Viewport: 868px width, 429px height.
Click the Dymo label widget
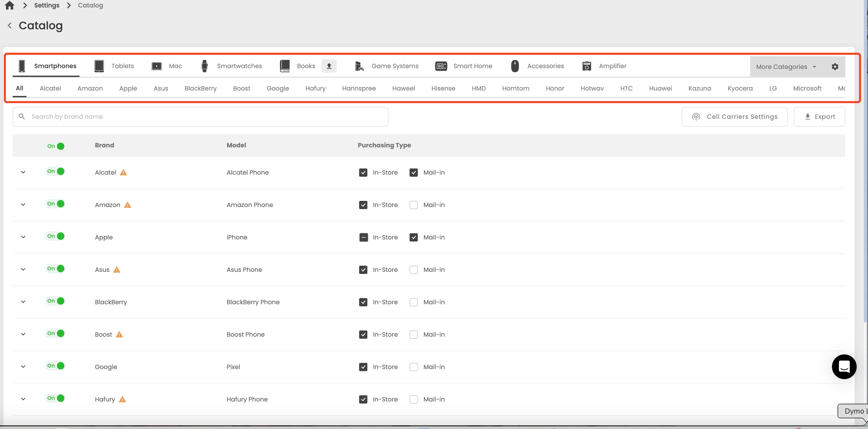853,411
